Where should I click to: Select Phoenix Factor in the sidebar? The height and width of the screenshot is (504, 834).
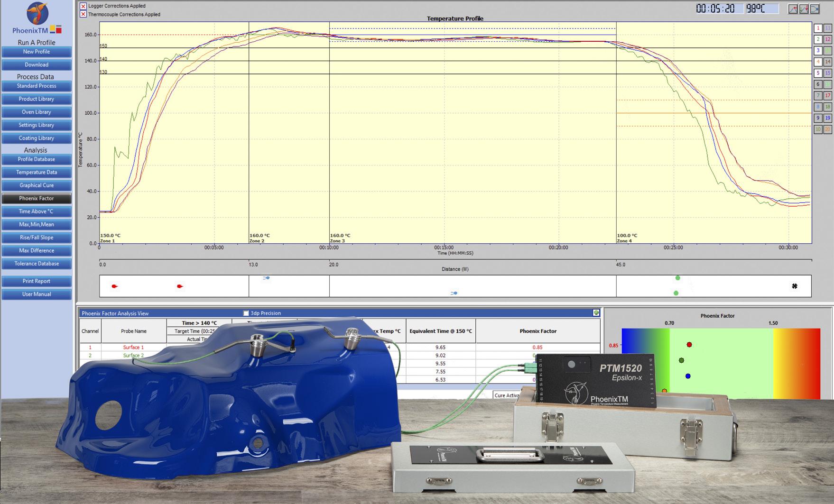click(37, 199)
